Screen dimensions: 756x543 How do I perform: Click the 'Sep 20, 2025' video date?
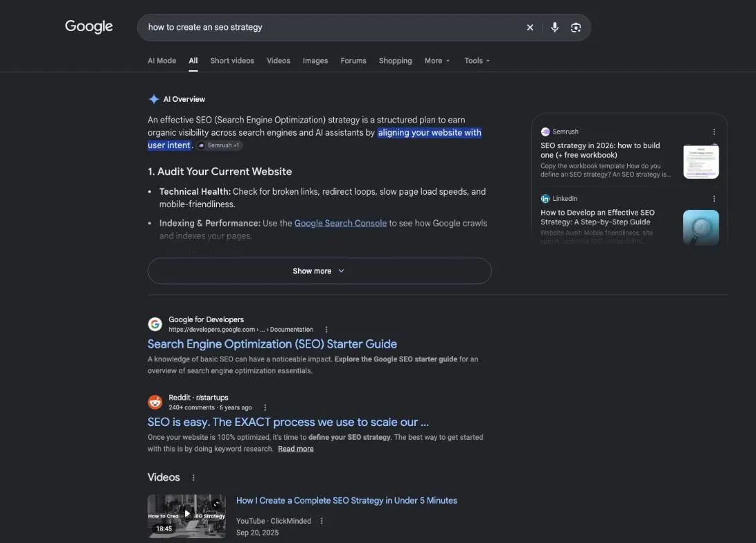point(258,533)
